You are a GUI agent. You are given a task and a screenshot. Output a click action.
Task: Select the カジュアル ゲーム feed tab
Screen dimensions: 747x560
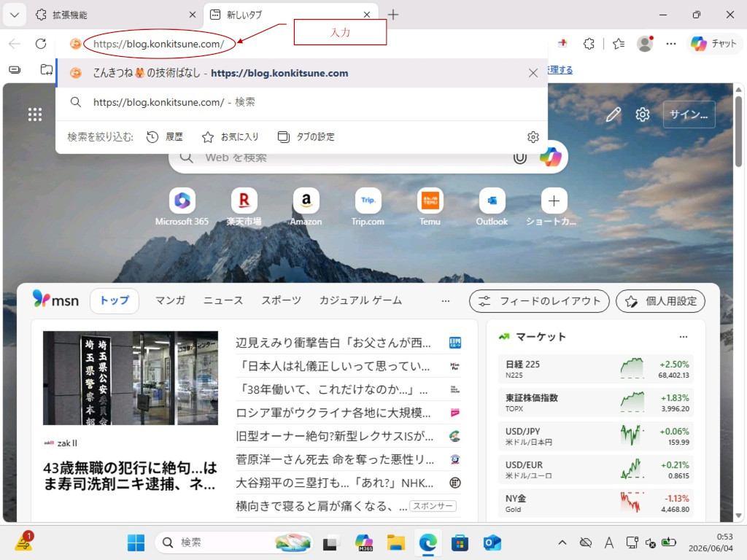point(360,300)
